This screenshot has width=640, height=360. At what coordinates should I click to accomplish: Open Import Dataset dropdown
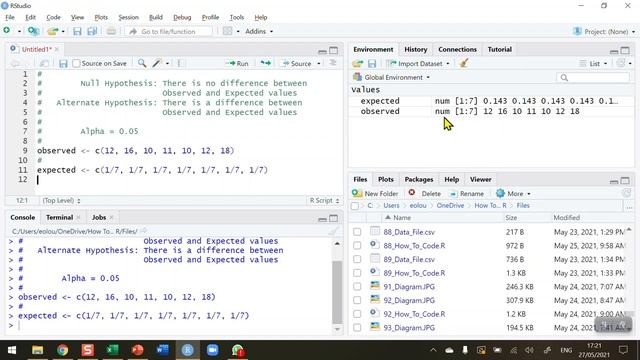click(418, 64)
